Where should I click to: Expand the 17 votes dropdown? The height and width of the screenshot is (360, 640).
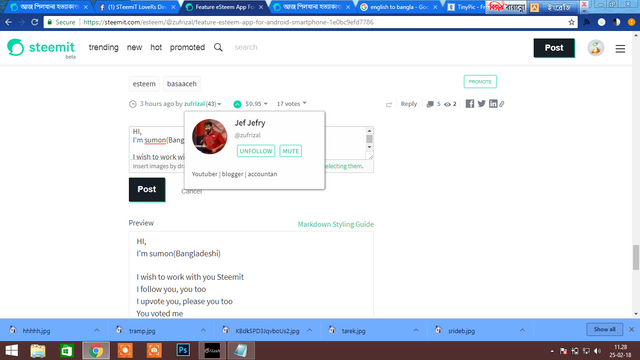[x=291, y=104]
